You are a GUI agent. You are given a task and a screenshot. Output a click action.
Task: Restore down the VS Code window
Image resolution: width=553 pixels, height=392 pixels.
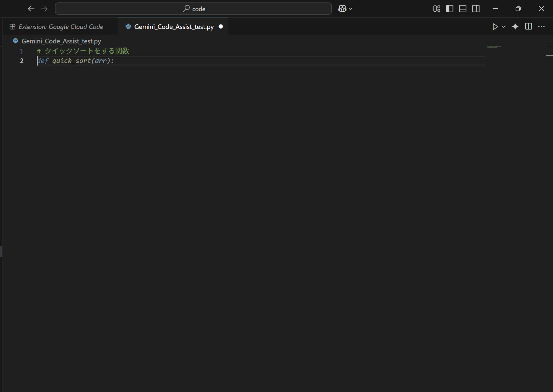518,9
